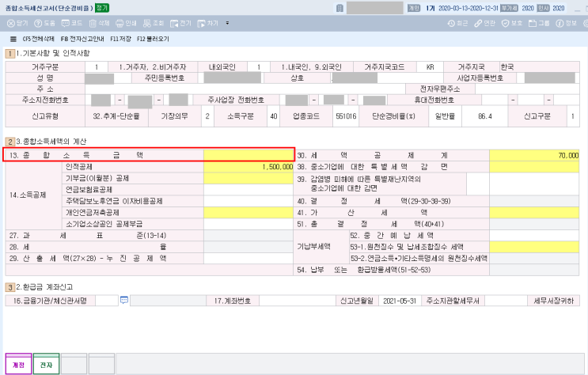Click the 주택담보노후연금 이자비용공제 field
Viewport: 588px width, 375px height.
(x=248, y=201)
